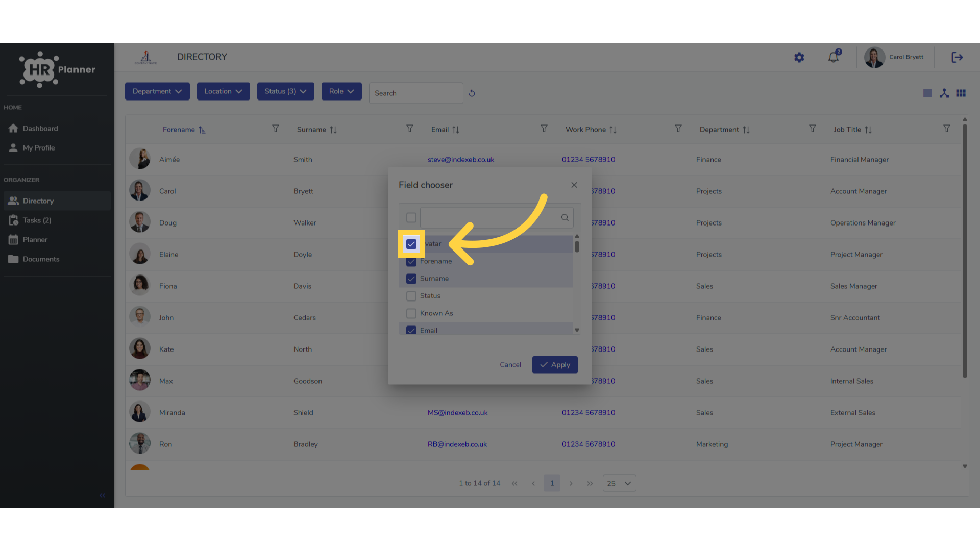The image size is (980, 551).
Task: Open filter for Work Phone column
Action: (678, 129)
